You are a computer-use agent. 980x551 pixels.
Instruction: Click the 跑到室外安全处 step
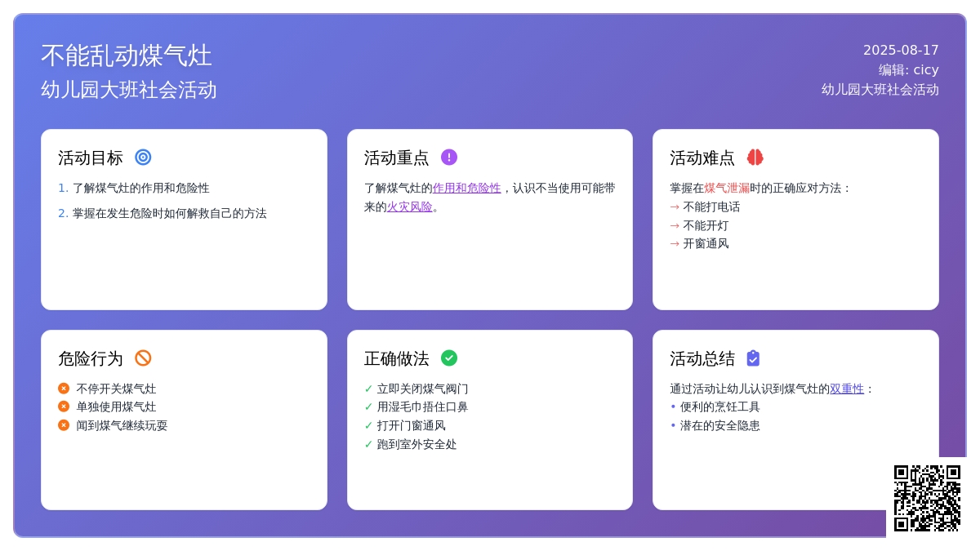tap(411, 445)
